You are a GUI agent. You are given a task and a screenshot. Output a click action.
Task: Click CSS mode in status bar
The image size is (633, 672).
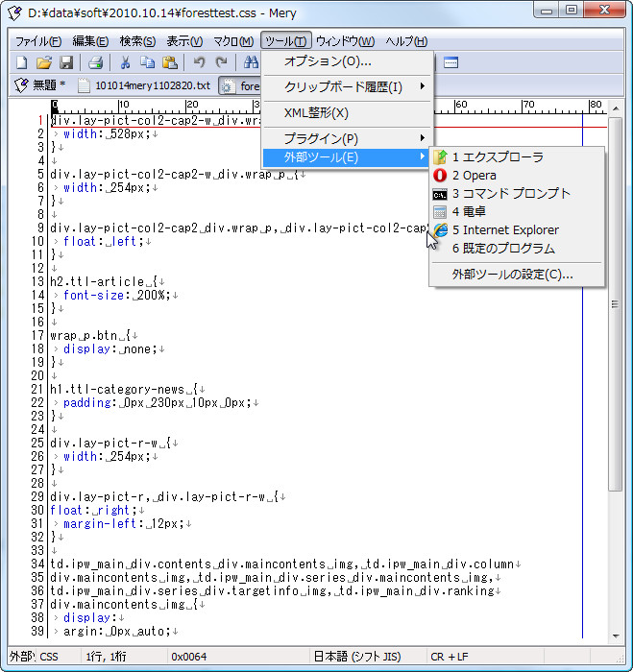49,657
